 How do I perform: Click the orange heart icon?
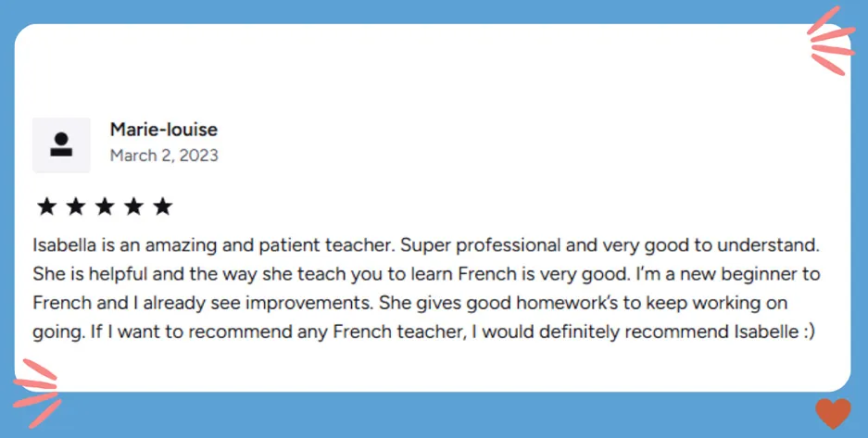[832, 413]
